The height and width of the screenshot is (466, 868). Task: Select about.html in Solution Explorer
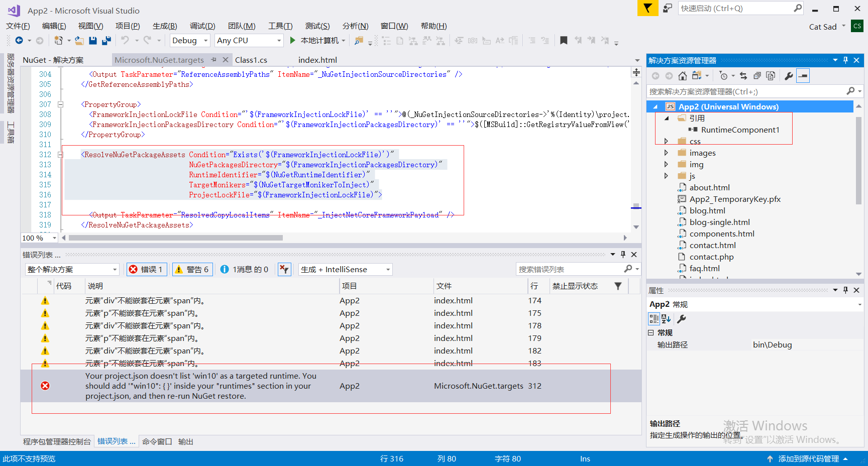[x=709, y=187]
